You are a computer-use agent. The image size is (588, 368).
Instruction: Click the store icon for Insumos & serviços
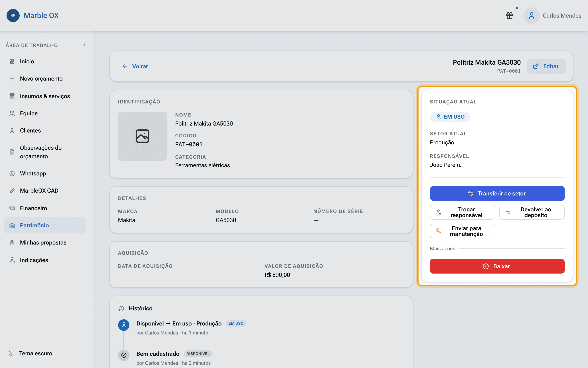(x=12, y=96)
